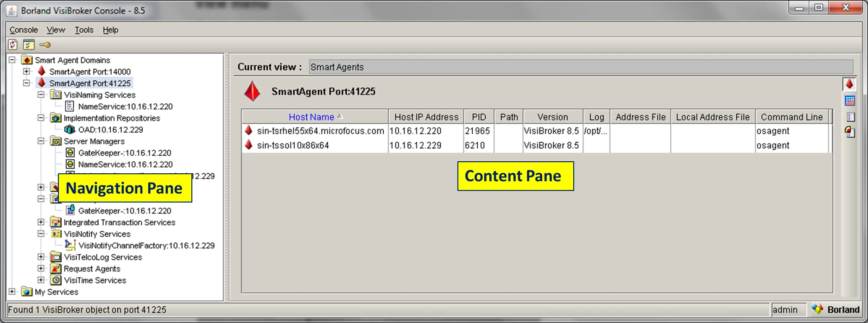This screenshot has height=323, width=868.
Task: Open the Console menu
Action: 24,30
